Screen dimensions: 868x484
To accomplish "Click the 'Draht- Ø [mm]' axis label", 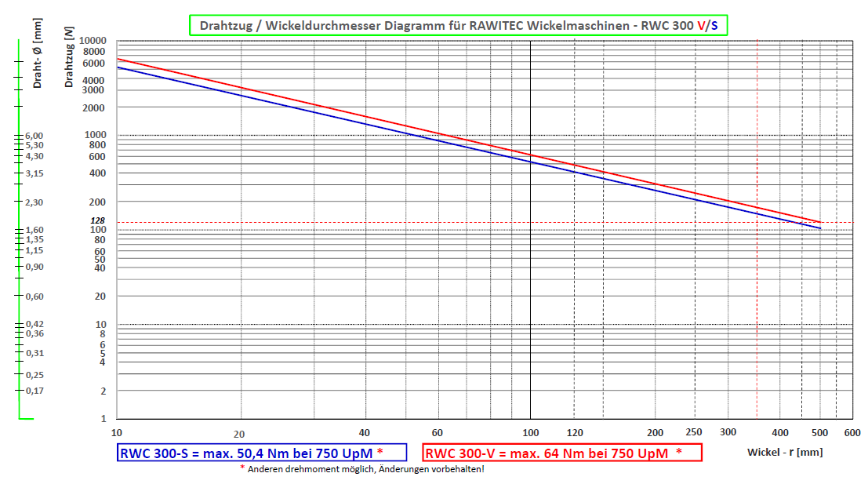I will [x=37, y=53].
